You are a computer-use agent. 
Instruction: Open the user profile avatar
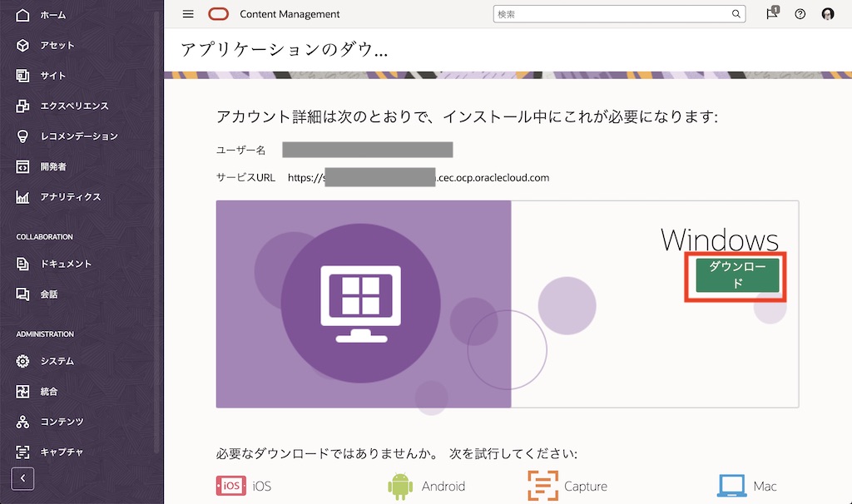coord(826,14)
